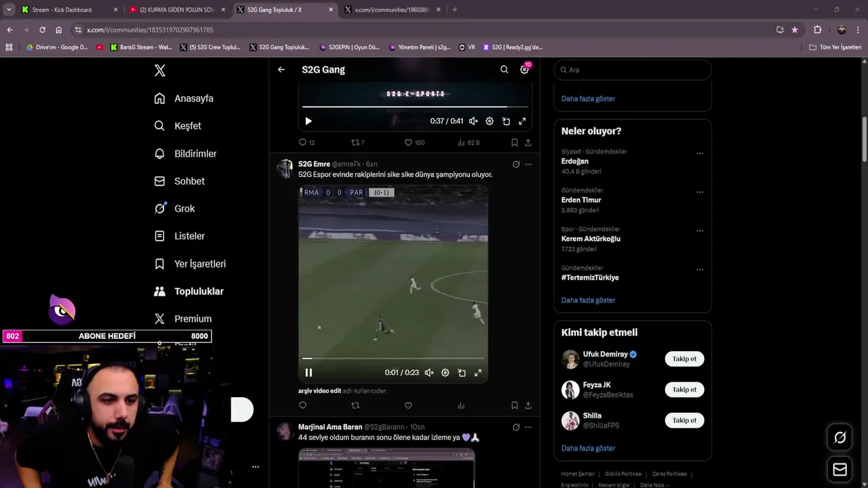This screenshot has height=488, width=868.
Task: Open Keşfet in the sidebar
Action: (x=178, y=126)
